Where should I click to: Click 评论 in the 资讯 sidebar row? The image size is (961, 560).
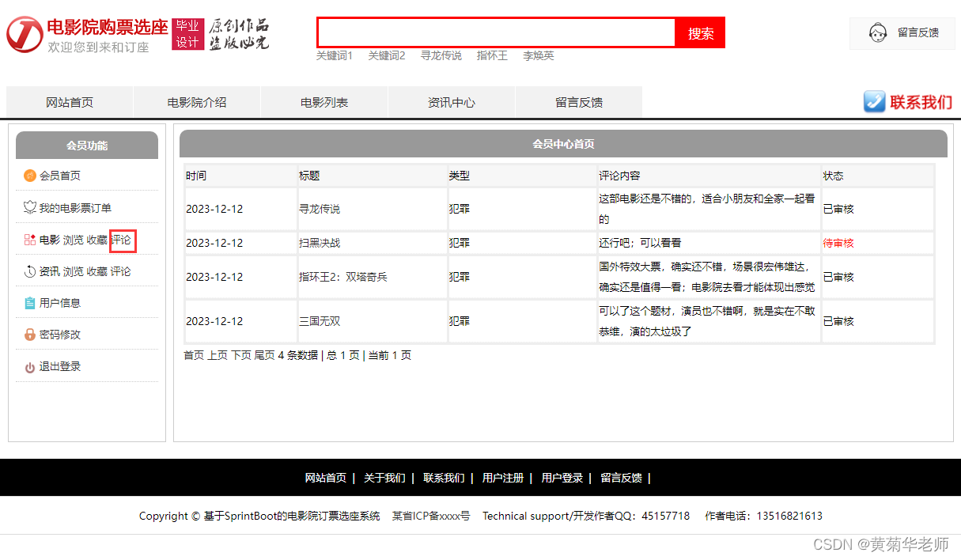coord(121,271)
